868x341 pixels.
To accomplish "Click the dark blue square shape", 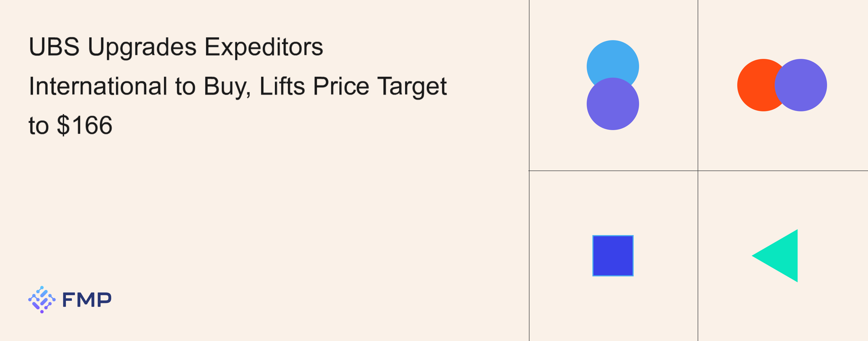I will (x=612, y=256).
